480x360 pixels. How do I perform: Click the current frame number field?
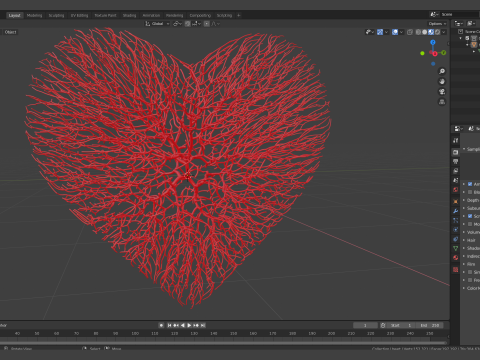[x=365, y=325]
